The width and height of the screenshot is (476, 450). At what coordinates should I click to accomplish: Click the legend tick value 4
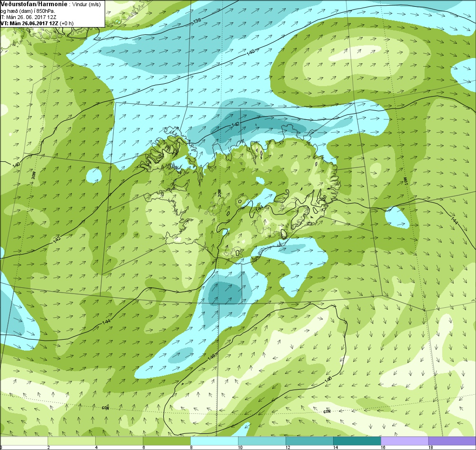pos(96,447)
